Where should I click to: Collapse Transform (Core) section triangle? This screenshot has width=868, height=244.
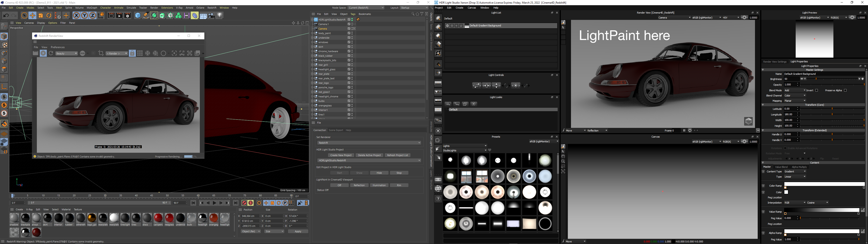click(763, 105)
